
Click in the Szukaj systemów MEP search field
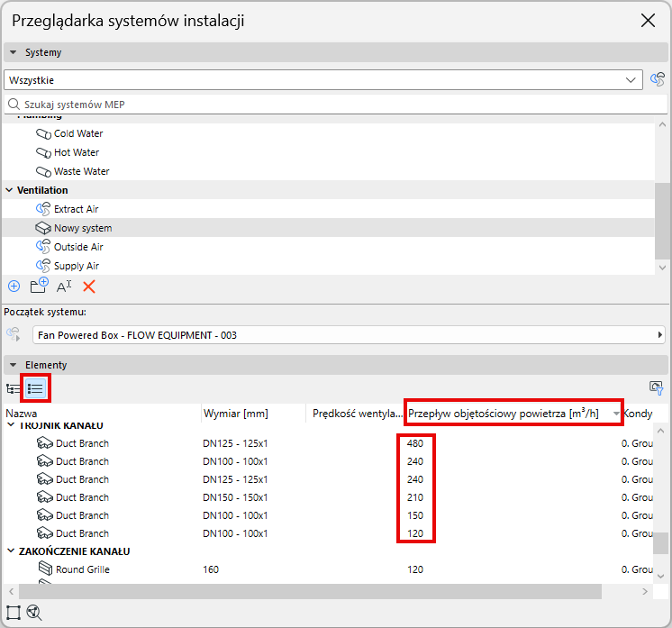tap(336, 105)
